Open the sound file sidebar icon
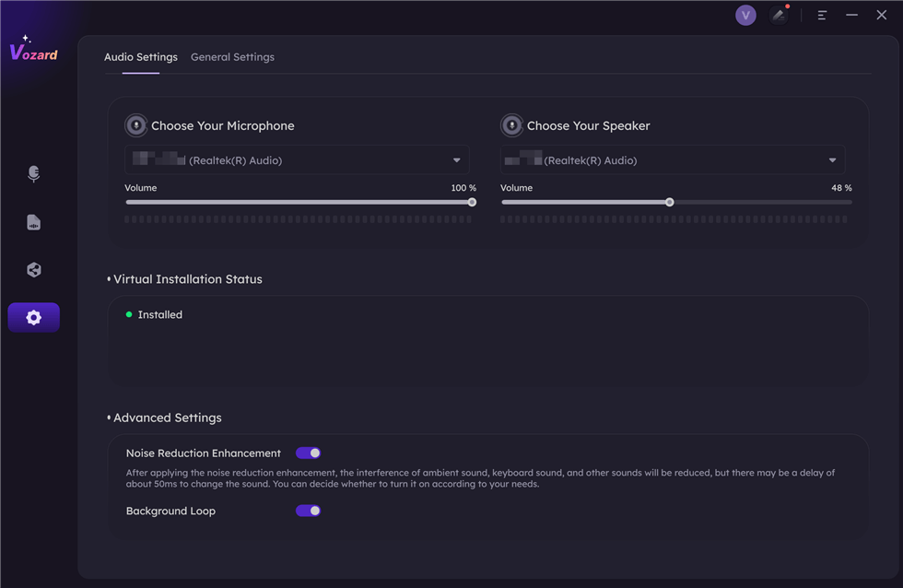903x588 pixels. (34, 222)
